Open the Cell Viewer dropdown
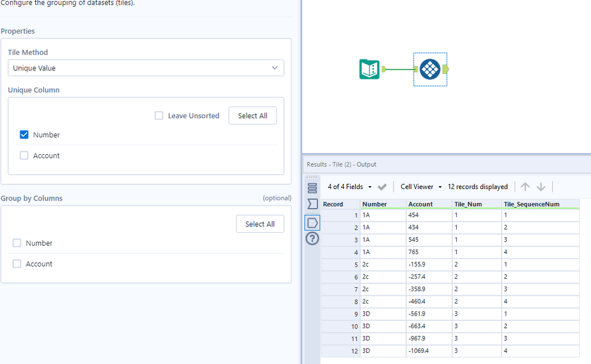Image resolution: width=591 pixels, height=364 pixels. [421, 187]
